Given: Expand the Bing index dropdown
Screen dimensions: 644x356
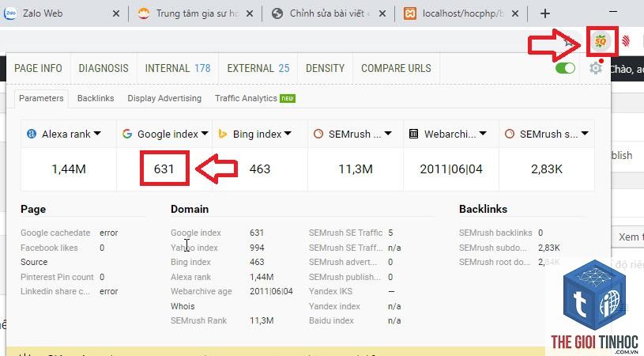Looking at the screenshot, I should [288, 134].
